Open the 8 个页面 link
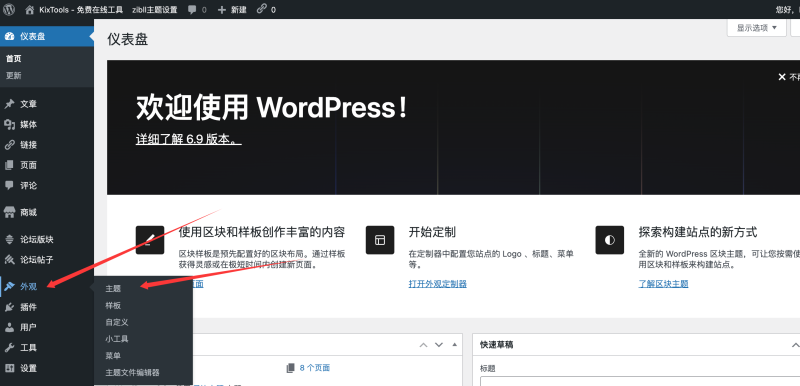This screenshot has width=800, height=386. pyautogui.click(x=315, y=368)
